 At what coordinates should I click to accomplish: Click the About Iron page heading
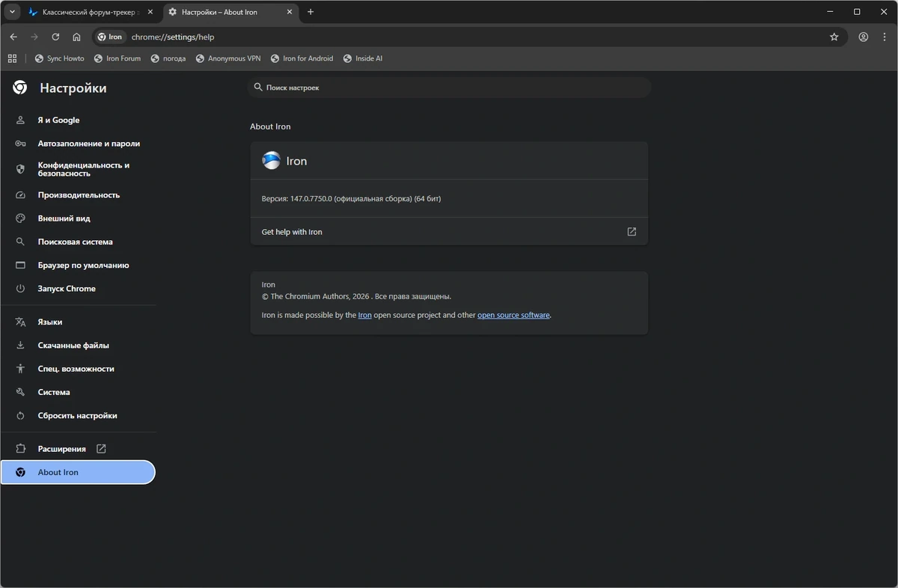click(270, 126)
